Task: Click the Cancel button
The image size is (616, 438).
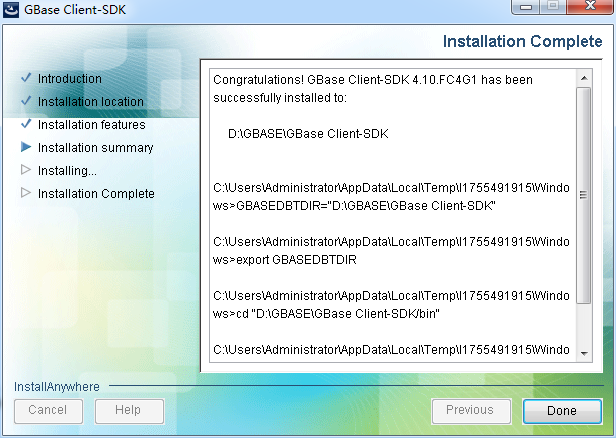Action: (x=48, y=410)
